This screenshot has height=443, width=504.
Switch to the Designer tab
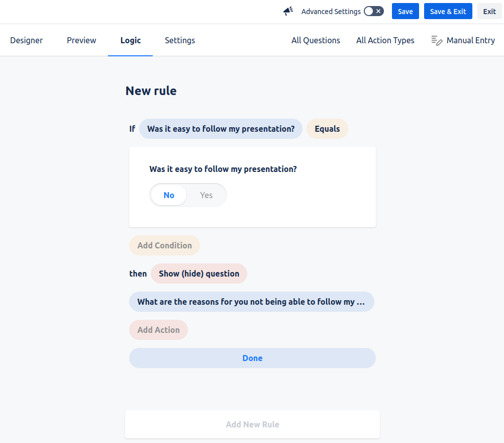coord(27,40)
